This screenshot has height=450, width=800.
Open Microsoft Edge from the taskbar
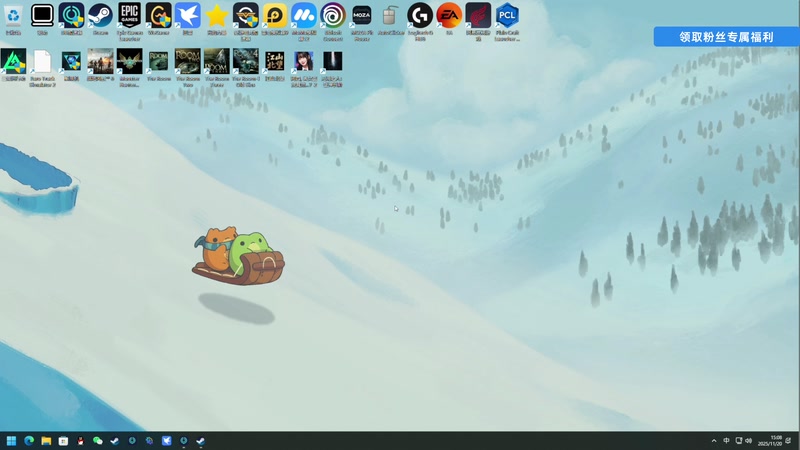tap(29, 441)
